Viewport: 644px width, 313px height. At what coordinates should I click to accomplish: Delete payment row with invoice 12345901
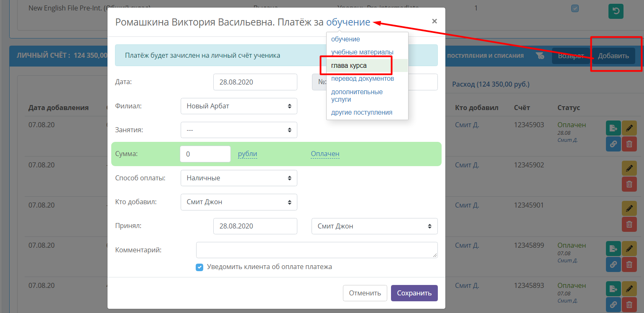pos(629,224)
